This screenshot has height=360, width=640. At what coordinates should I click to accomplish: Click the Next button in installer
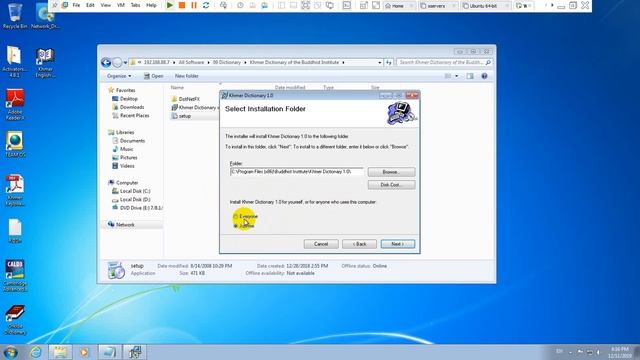(398, 244)
